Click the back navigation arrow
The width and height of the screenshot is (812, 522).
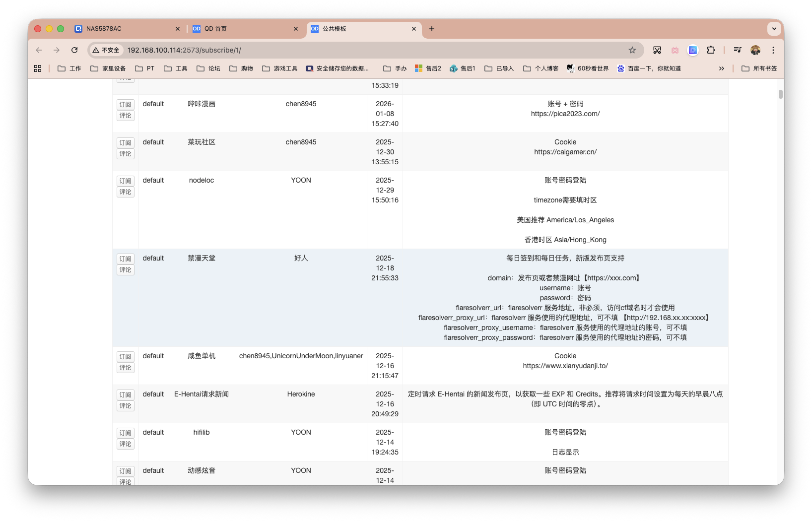(x=39, y=50)
